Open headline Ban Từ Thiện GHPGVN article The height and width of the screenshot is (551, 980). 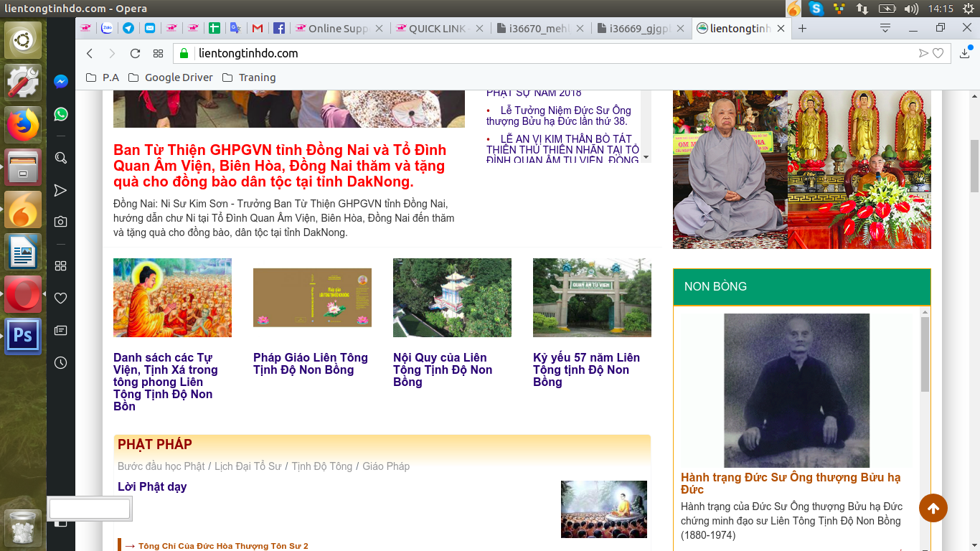[x=280, y=166]
